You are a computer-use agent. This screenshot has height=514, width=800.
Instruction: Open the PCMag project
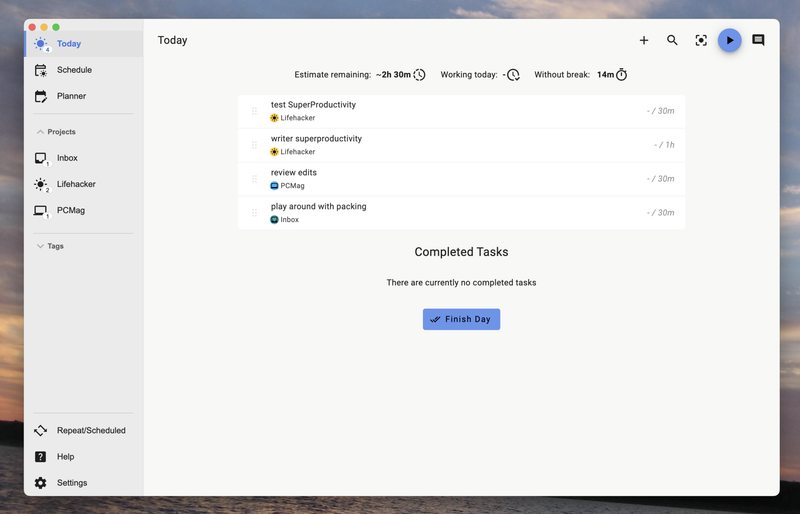(x=71, y=210)
